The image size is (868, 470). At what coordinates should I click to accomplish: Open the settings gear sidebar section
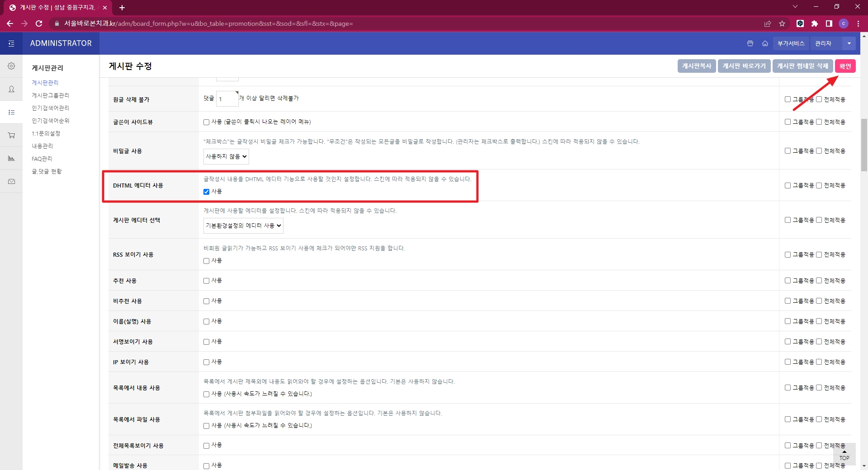tap(11, 66)
